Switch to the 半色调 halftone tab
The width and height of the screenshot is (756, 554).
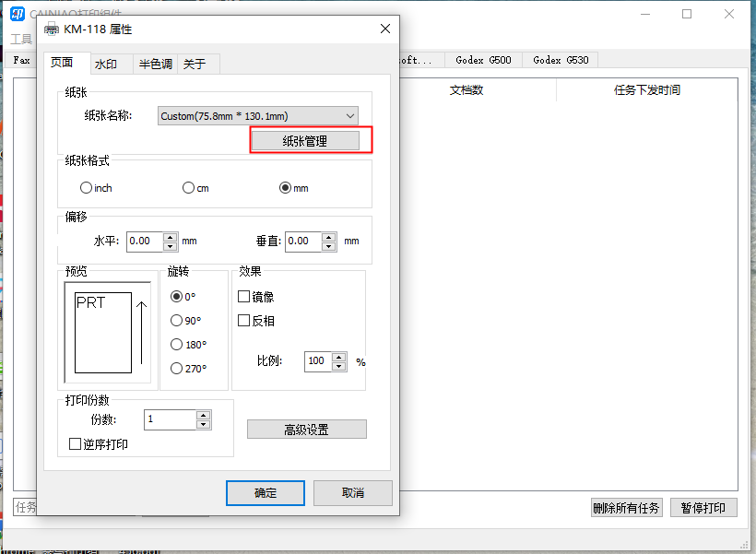coord(155,64)
